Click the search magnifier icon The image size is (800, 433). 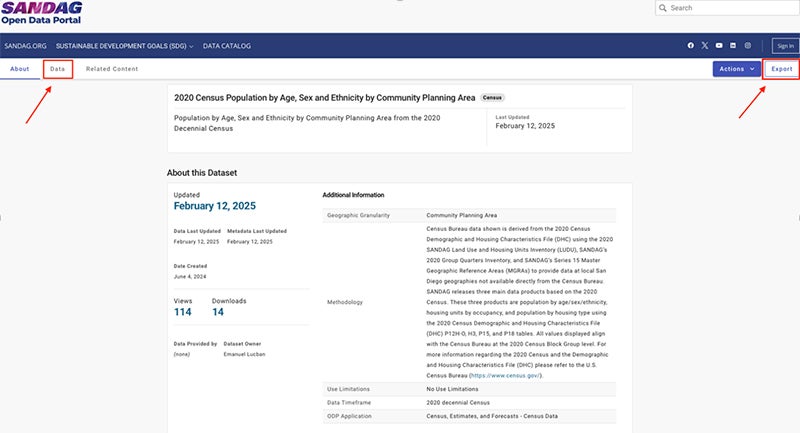pos(663,8)
